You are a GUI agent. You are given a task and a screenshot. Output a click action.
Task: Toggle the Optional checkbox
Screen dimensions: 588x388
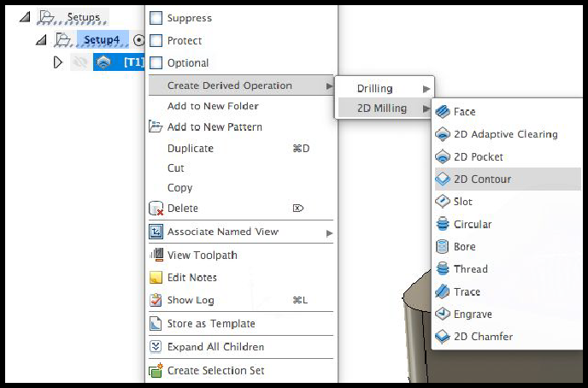point(156,62)
